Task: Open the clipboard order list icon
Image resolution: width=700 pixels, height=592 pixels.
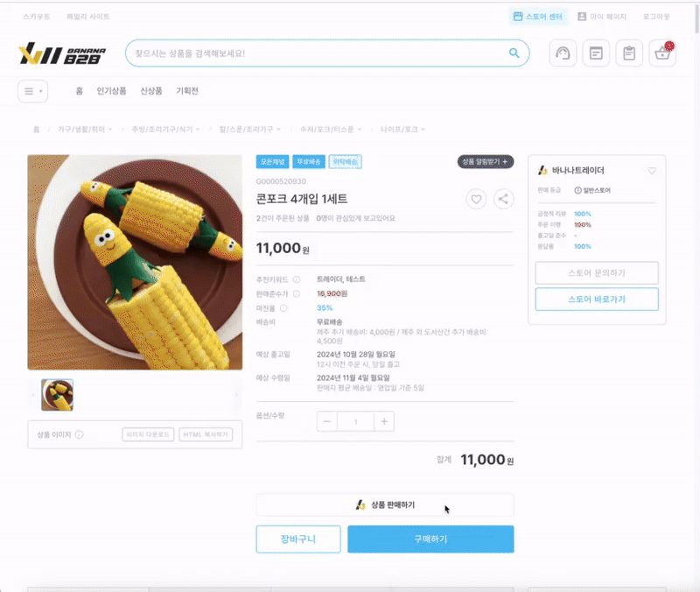Action: [629, 53]
